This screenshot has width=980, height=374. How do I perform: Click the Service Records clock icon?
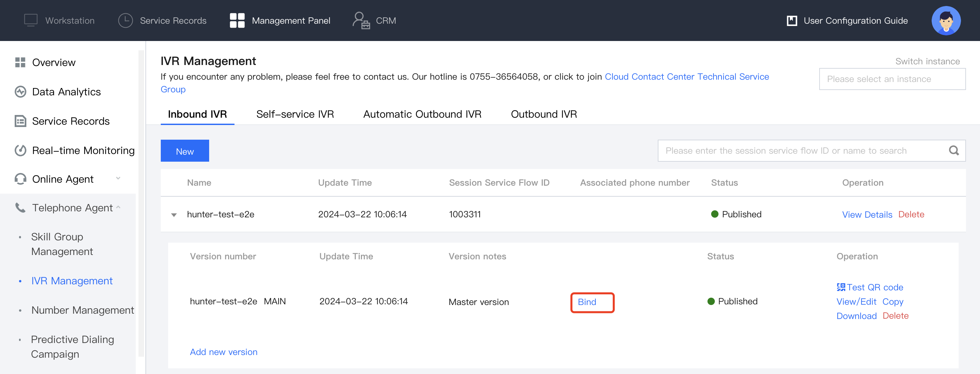coord(125,20)
